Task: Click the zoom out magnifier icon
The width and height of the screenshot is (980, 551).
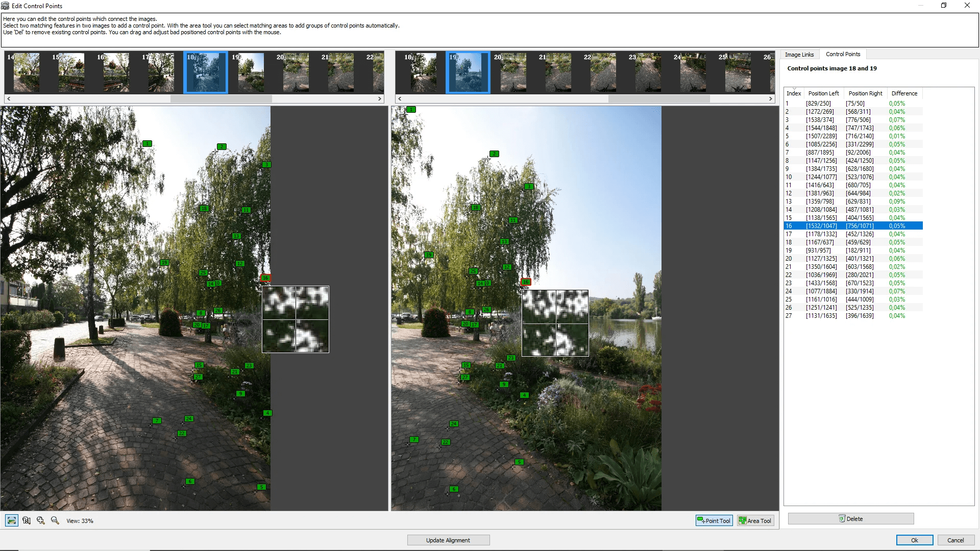Action: [55, 520]
